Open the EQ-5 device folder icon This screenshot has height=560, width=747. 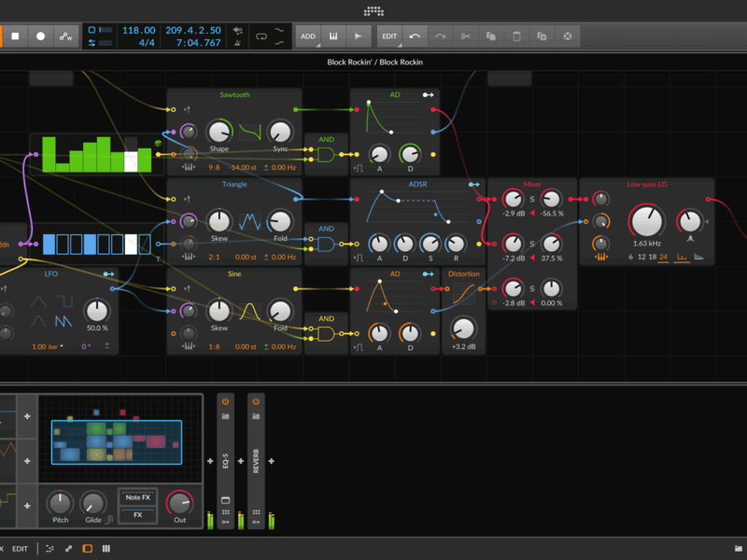pos(225,417)
